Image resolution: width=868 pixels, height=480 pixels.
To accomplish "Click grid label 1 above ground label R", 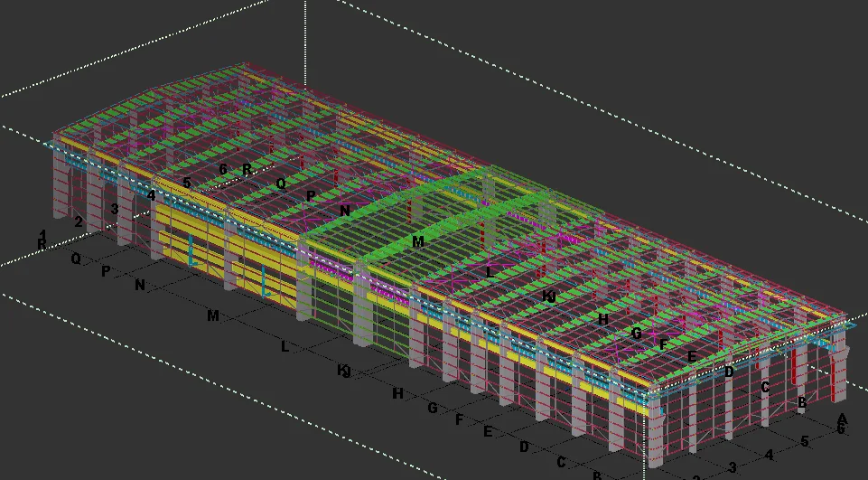I will point(43,234).
